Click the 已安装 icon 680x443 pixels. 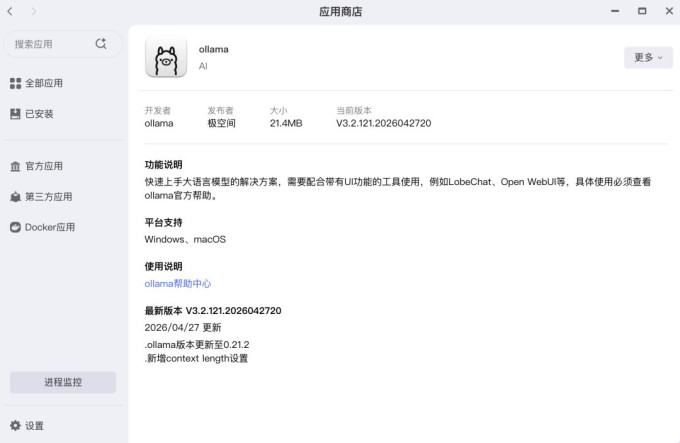15,114
